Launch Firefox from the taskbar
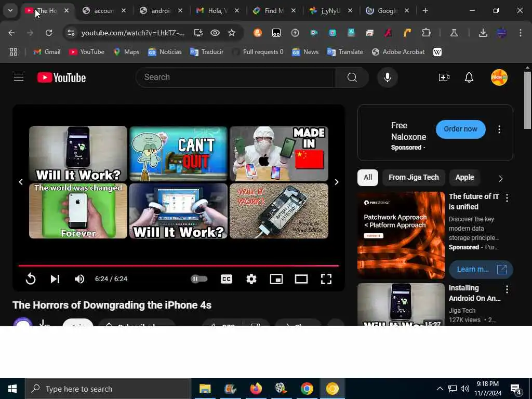Viewport: 532px width, 399px height. [x=256, y=389]
